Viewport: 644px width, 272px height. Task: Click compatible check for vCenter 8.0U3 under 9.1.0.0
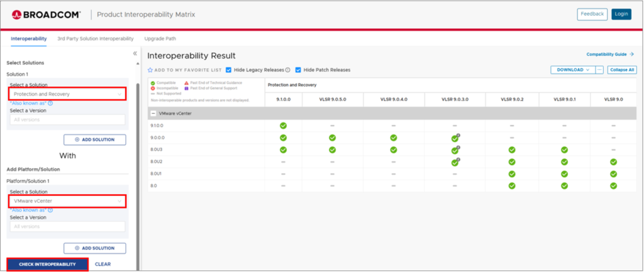point(283,150)
